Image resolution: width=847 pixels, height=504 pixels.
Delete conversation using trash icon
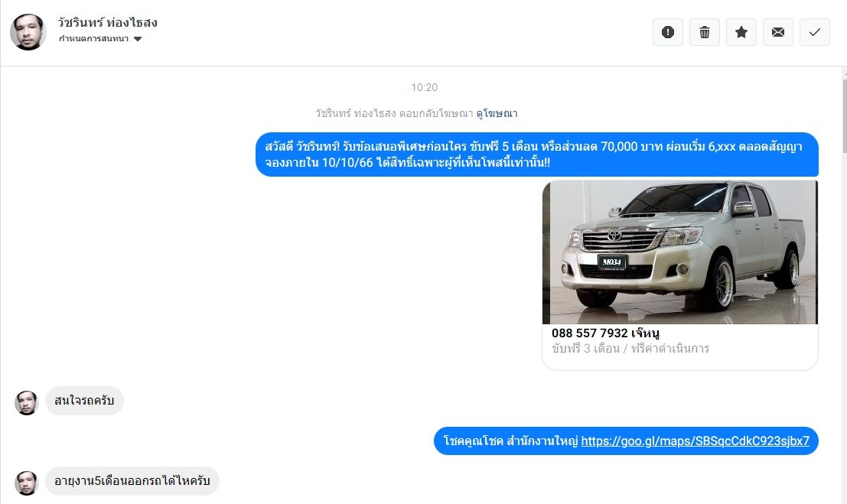coord(705,32)
